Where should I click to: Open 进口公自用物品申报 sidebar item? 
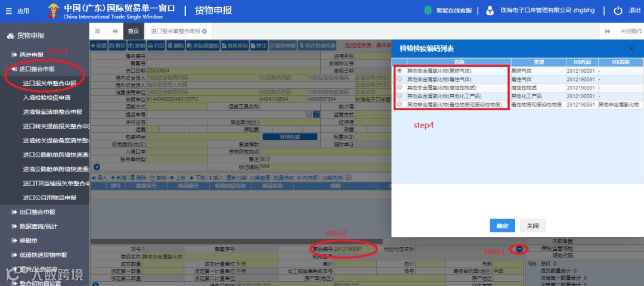point(49,197)
